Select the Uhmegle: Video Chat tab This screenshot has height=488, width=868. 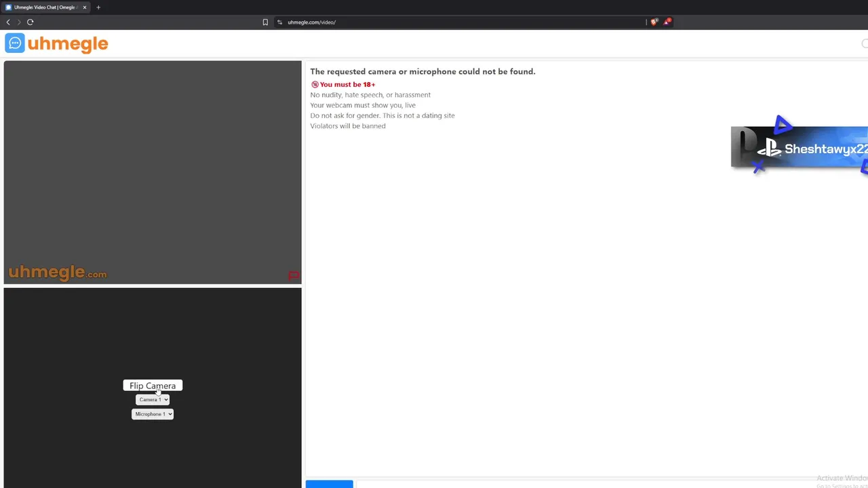[x=46, y=7]
